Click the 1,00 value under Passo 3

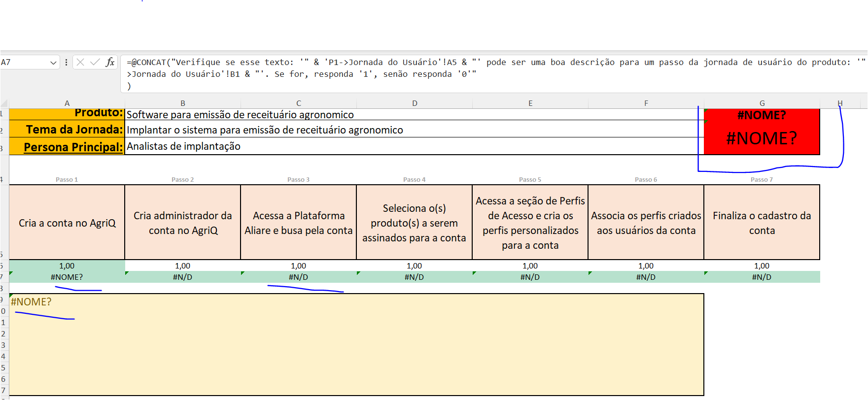tap(299, 266)
